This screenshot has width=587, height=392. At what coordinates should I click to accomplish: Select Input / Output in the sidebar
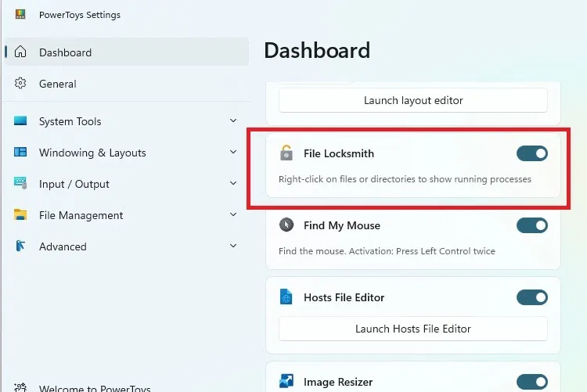pos(127,184)
